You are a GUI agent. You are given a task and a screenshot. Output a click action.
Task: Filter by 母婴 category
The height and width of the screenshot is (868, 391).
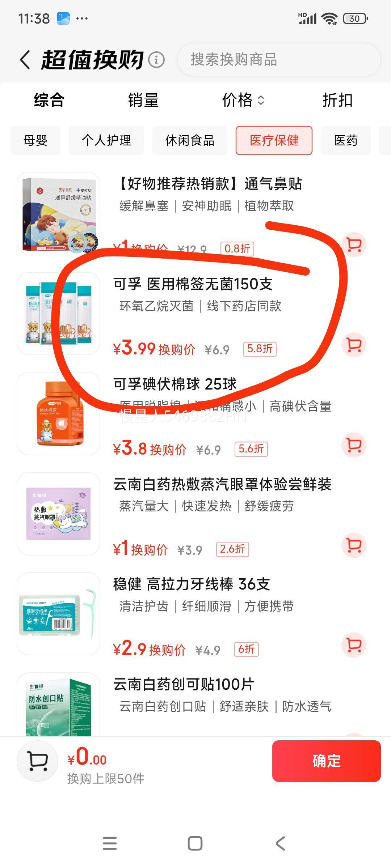click(x=35, y=140)
